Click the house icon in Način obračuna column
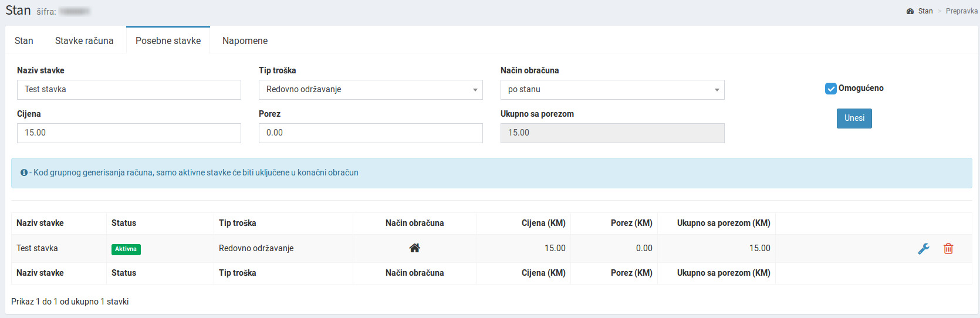The width and height of the screenshot is (980, 318). [414, 248]
